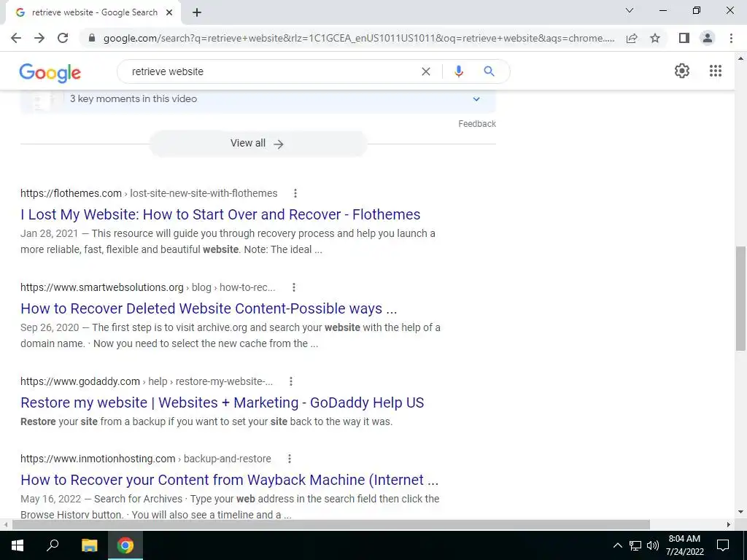The height and width of the screenshot is (560, 747).
Task: Show hidden system tray icons
Action: click(x=617, y=545)
